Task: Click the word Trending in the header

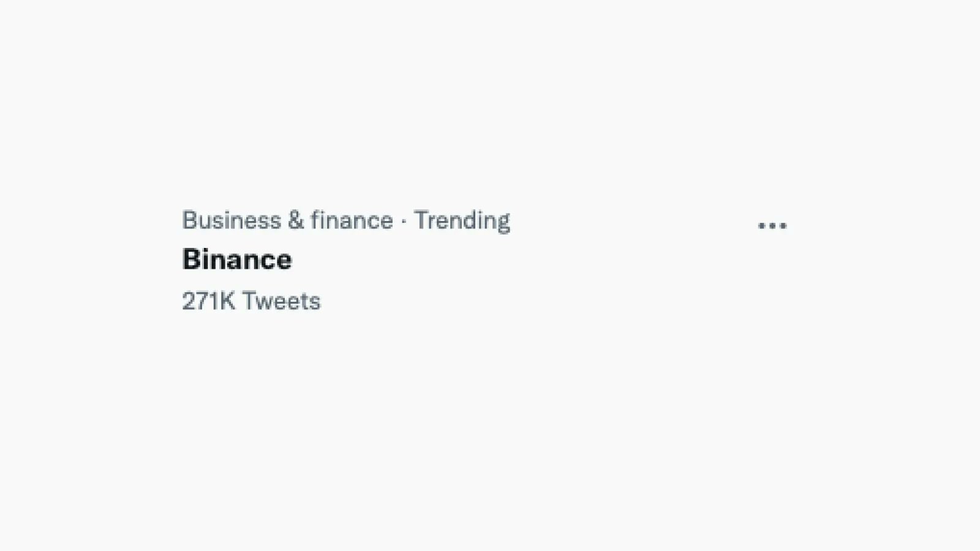Action: tap(461, 220)
